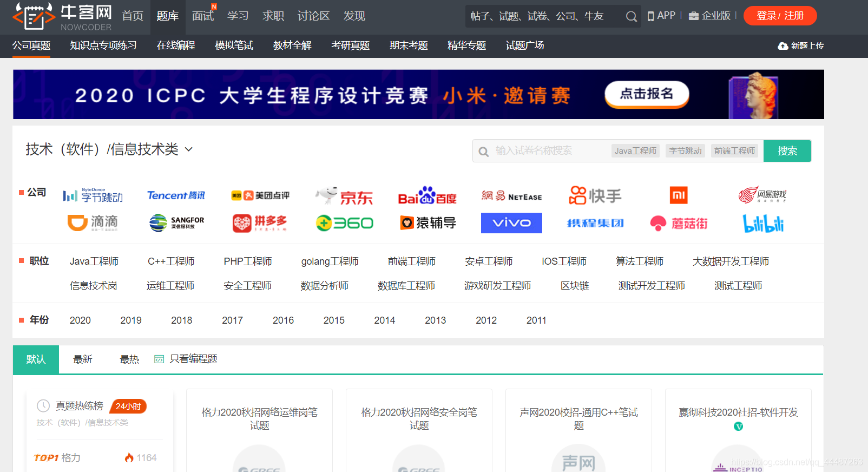Screen dimensions: 868x472
Task: Open the APP download link
Action: coord(661,16)
